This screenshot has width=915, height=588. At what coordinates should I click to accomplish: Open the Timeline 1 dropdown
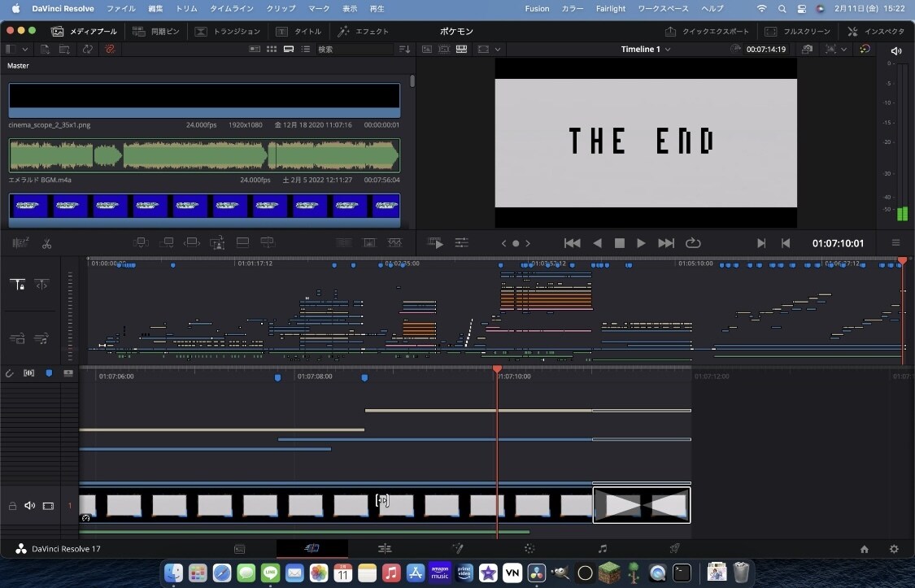click(x=646, y=50)
